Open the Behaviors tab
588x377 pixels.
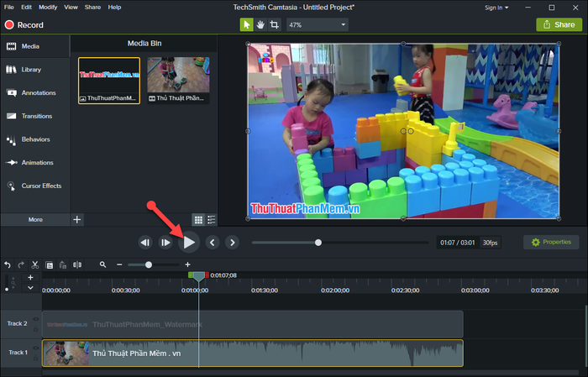(x=35, y=139)
